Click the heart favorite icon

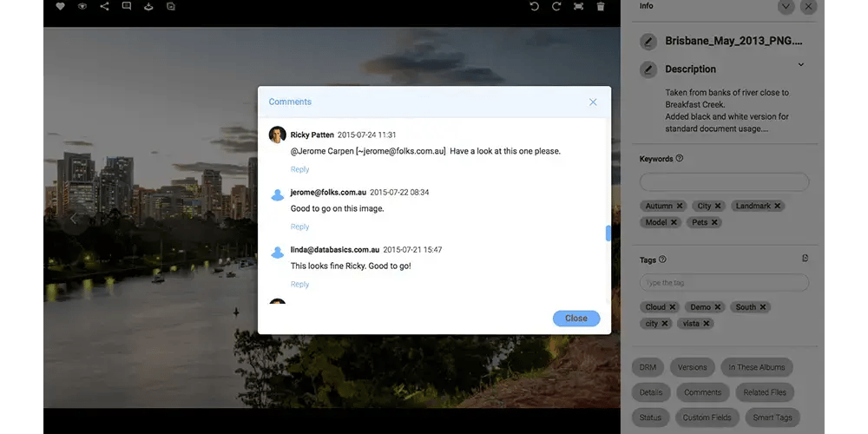pos(60,7)
